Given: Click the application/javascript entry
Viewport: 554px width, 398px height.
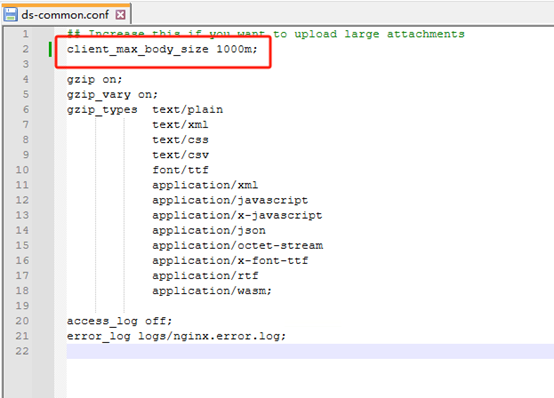Looking at the screenshot, I should pos(230,200).
